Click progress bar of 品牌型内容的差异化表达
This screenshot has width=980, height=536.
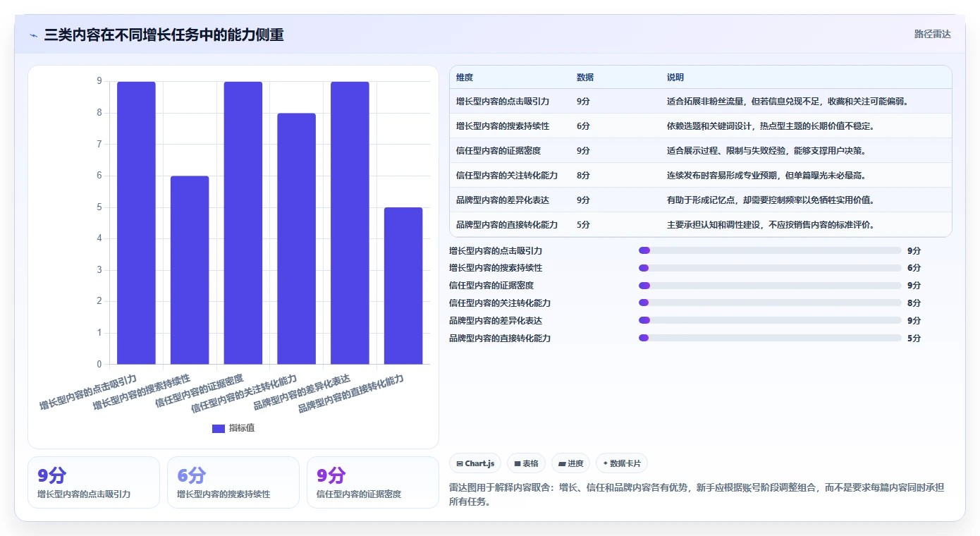(x=770, y=320)
